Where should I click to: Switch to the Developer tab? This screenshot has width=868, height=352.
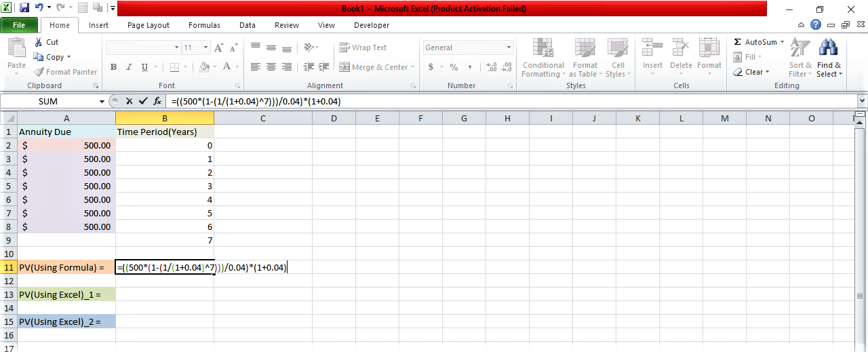[372, 25]
